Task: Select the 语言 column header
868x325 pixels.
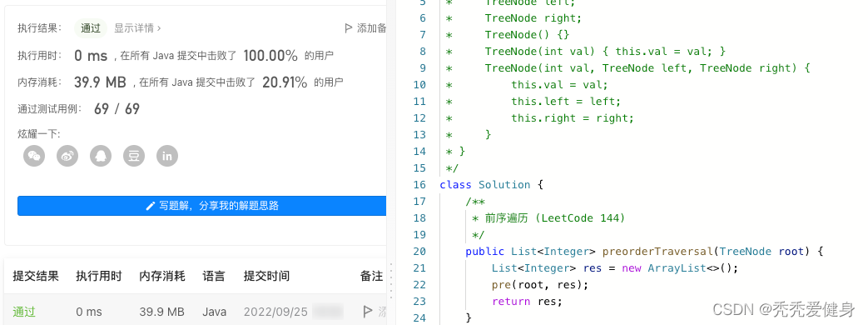Action: coord(214,276)
